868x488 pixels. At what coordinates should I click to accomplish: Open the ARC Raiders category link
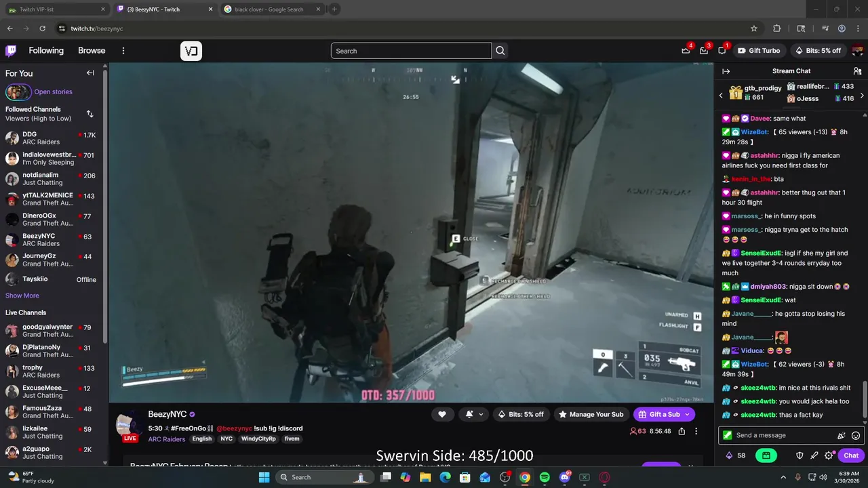click(x=167, y=439)
